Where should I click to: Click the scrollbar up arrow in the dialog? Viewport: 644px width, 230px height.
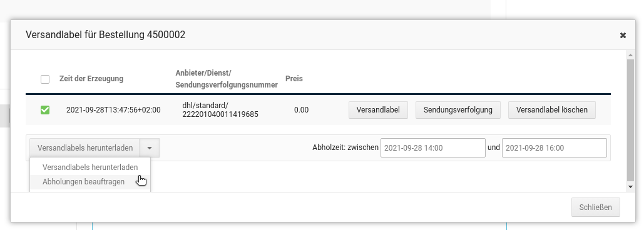631,55
